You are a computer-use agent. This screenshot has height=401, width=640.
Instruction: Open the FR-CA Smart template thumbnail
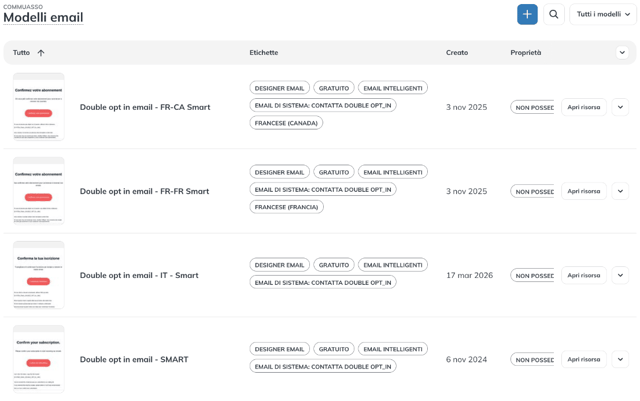click(x=39, y=107)
